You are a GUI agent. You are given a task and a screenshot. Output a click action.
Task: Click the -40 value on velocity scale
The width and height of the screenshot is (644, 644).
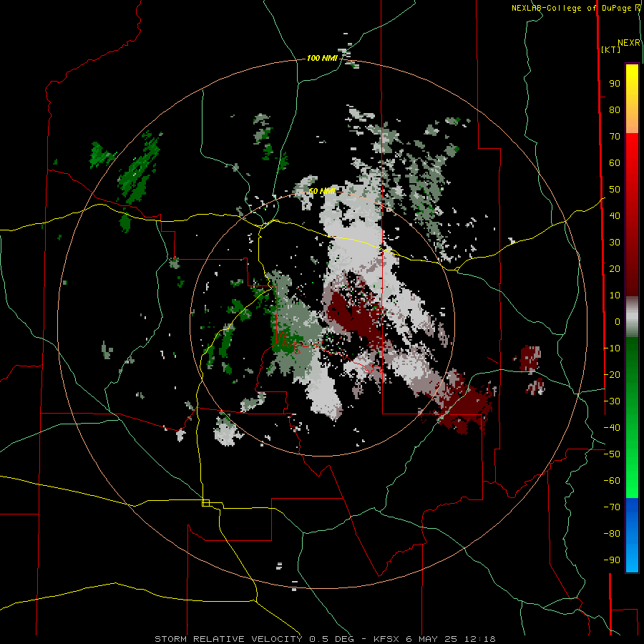tap(612, 428)
